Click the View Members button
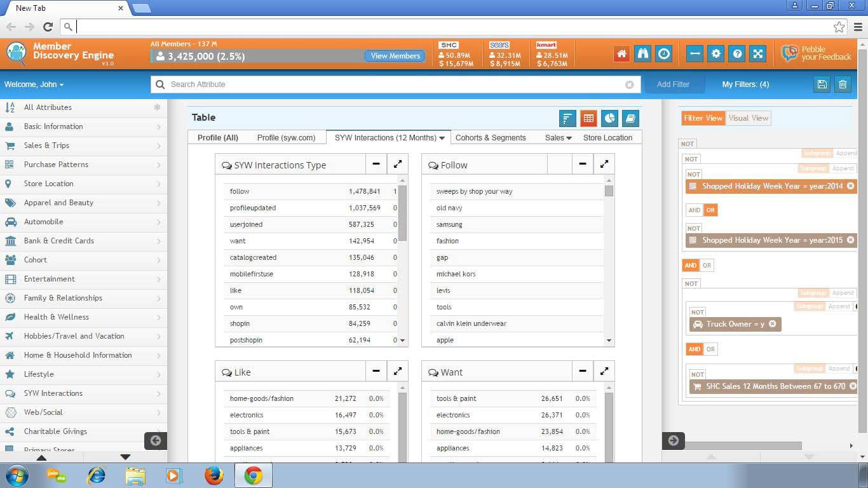The image size is (868, 488). tap(395, 56)
